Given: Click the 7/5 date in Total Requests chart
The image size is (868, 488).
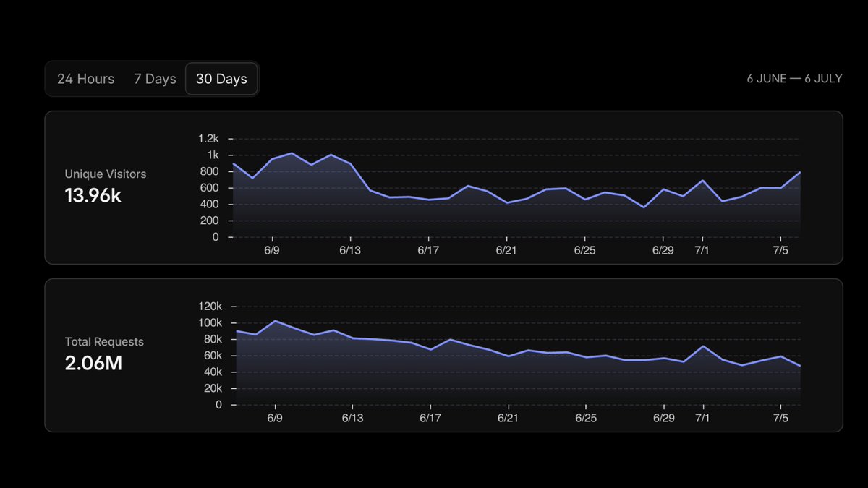Looking at the screenshot, I should coord(780,418).
